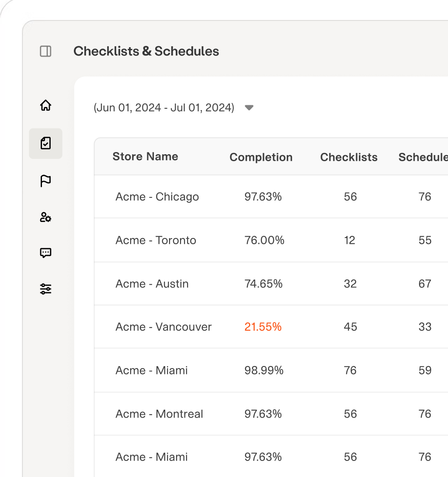Click the date range Jun 01 - Jul 01 text
This screenshot has width=448, height=477.
point(164,108)
